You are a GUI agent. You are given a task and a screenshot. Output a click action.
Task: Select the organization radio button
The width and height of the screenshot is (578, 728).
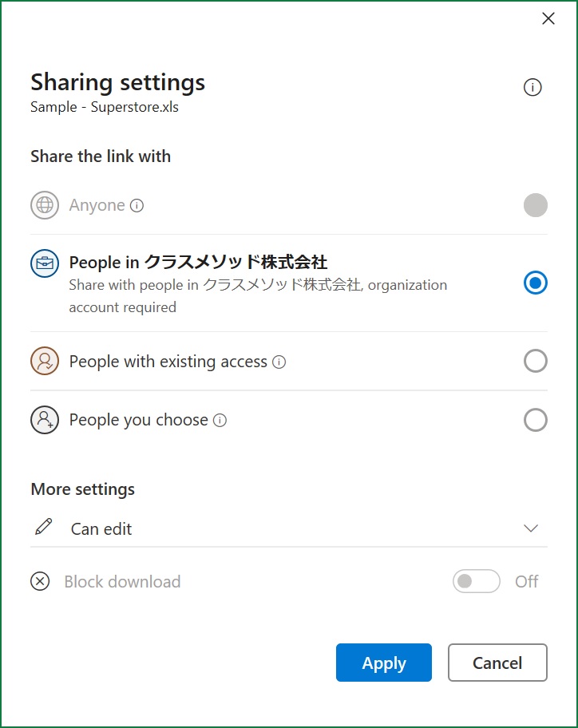point(535,283)
